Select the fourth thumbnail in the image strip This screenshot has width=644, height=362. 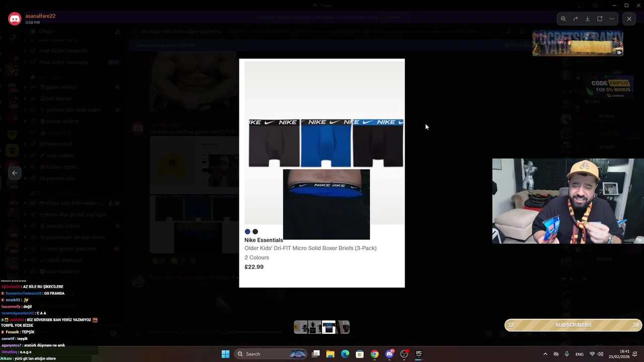[x=343, y=327]
